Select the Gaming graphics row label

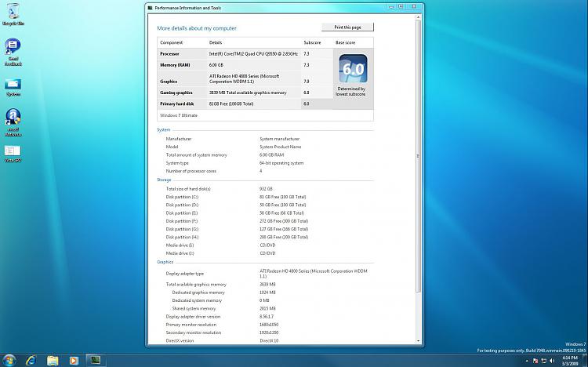176,93
